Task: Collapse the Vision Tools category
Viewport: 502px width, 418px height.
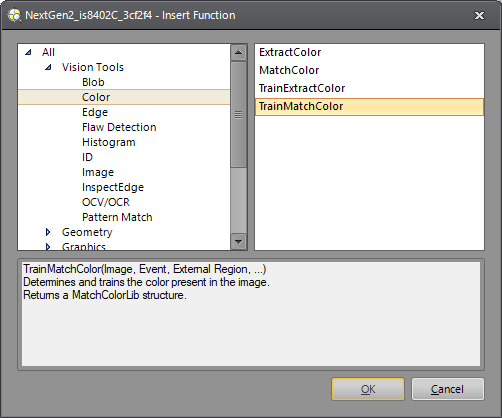Action: point(48,67)
